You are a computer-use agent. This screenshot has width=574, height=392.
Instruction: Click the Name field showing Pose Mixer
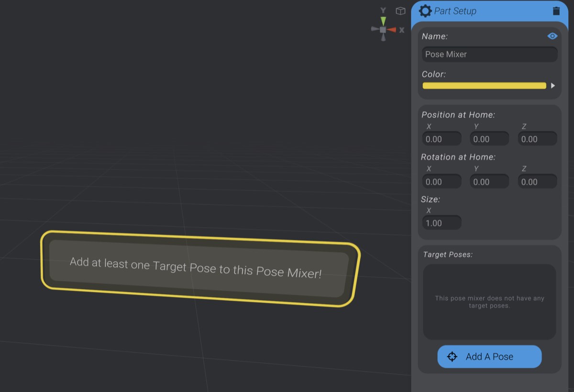(x=489, y=54)
